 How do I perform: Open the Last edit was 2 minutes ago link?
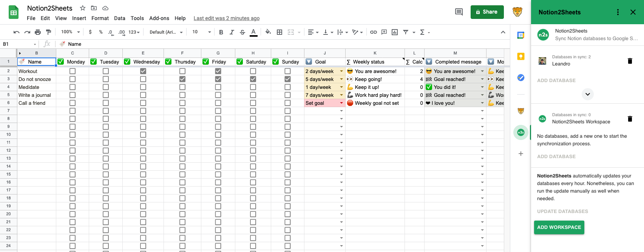pos(227,18)
